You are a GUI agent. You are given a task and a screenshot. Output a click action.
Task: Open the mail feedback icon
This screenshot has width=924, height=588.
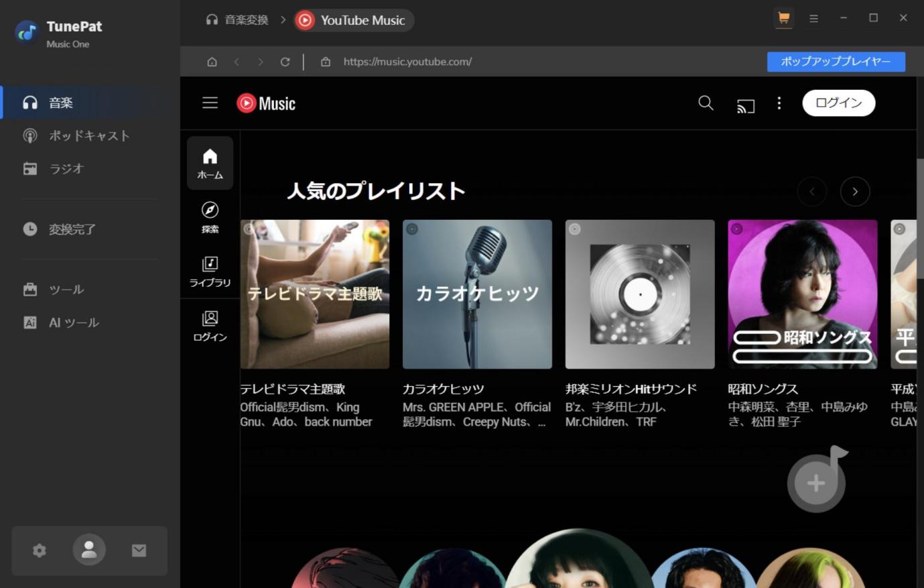[139, 550]
